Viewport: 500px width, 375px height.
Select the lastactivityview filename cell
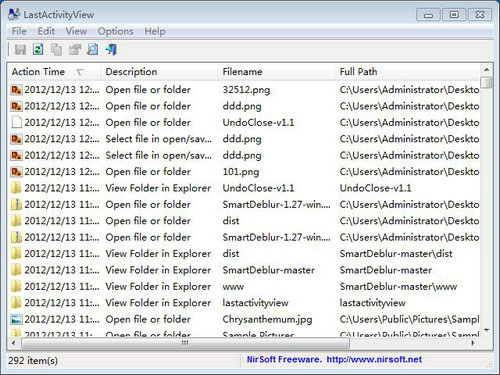(x=255, y=303)
